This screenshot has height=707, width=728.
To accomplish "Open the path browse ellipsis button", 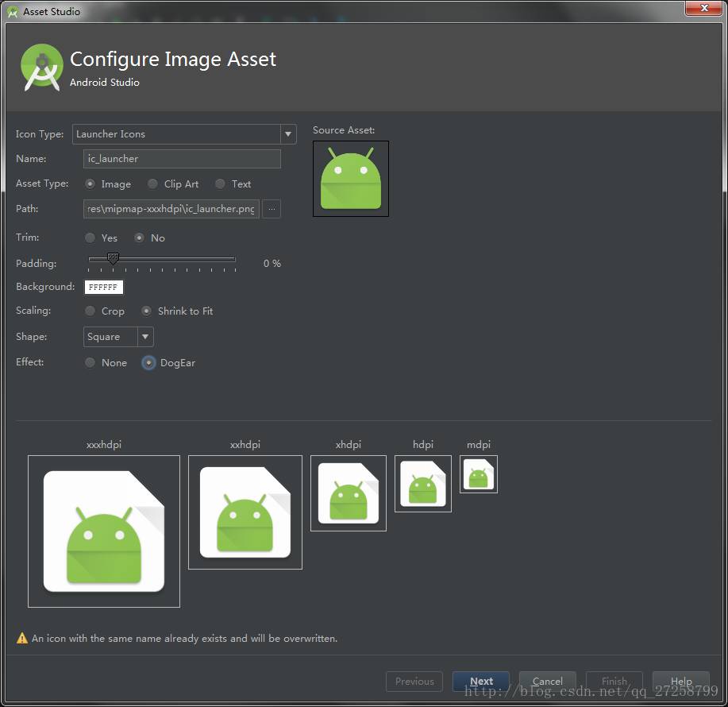I will 272,209.
